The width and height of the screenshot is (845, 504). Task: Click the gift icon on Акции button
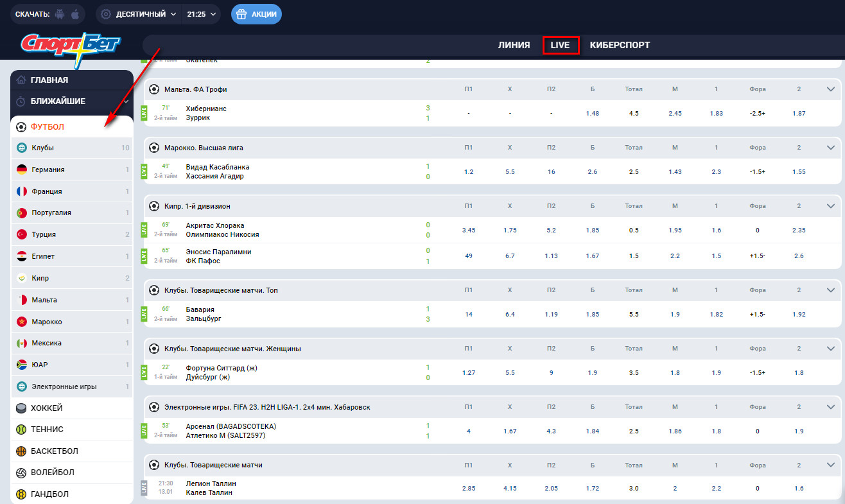click(241, 14)
